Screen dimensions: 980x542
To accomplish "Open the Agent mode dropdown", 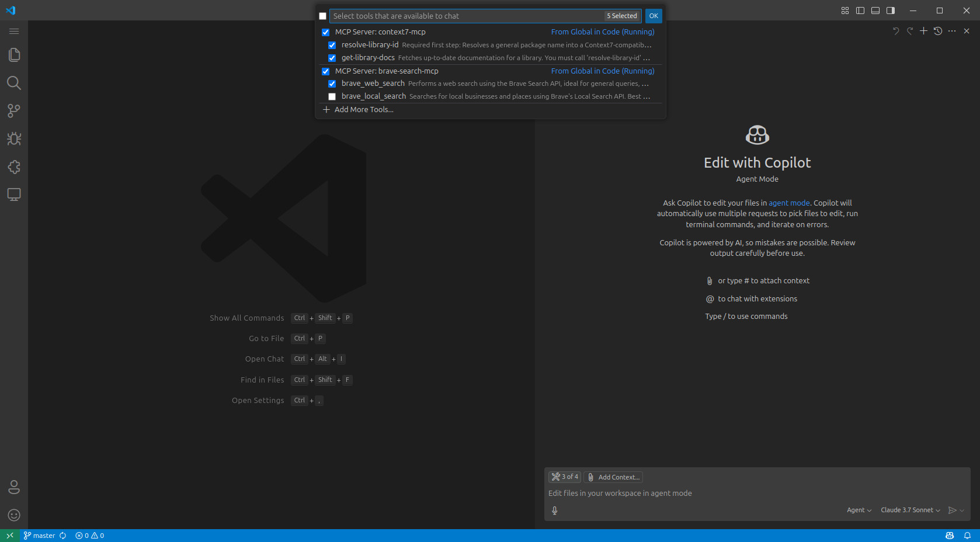I will click(x=859, y=510).
